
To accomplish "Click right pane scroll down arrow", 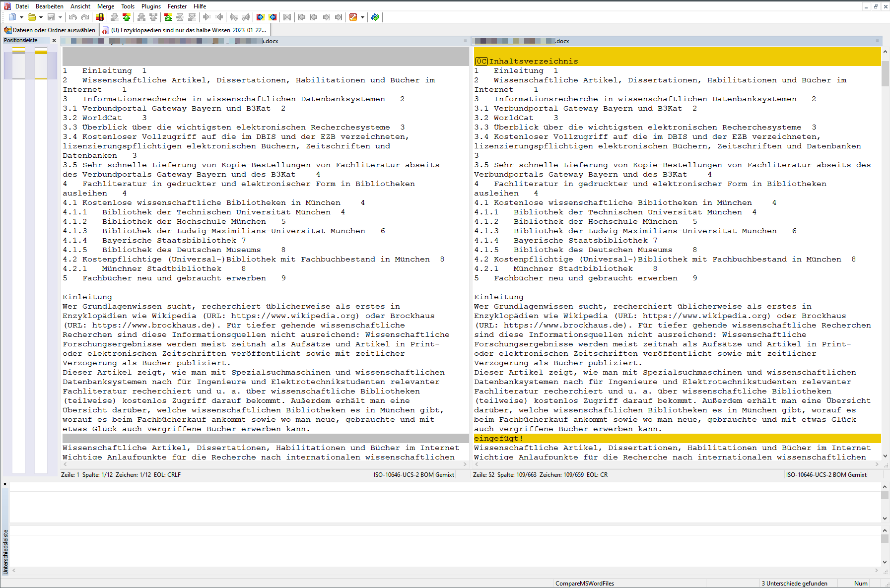I will (x=885, y=456).
